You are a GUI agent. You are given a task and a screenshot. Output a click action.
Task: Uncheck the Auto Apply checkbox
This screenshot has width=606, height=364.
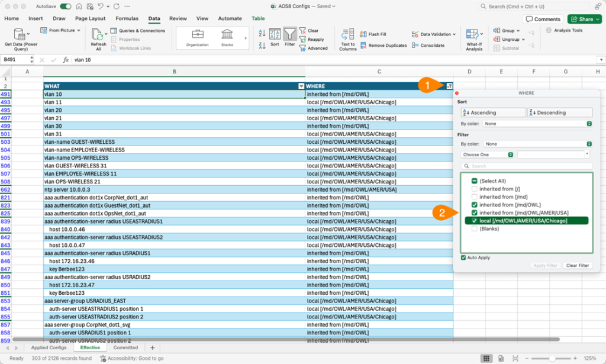[463, 257]
